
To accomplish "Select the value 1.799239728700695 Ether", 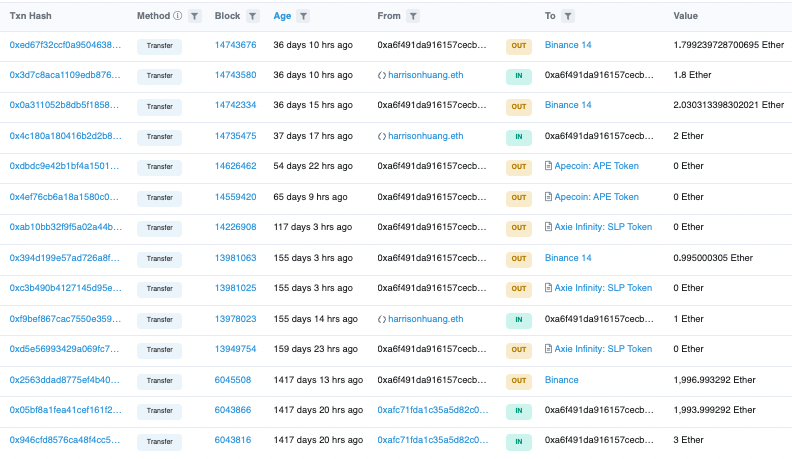I will (728, 45).
